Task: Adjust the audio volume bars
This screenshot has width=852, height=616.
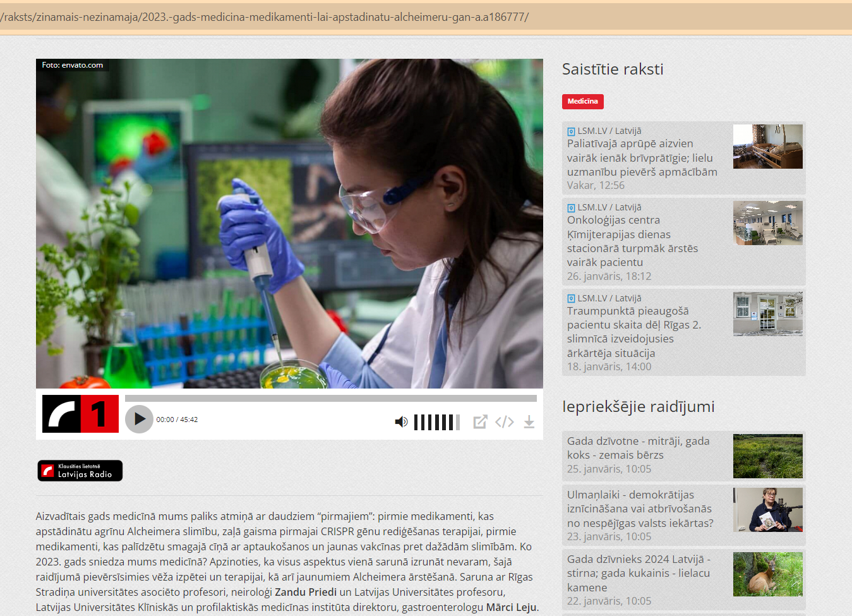Action: tap(437, 422)
